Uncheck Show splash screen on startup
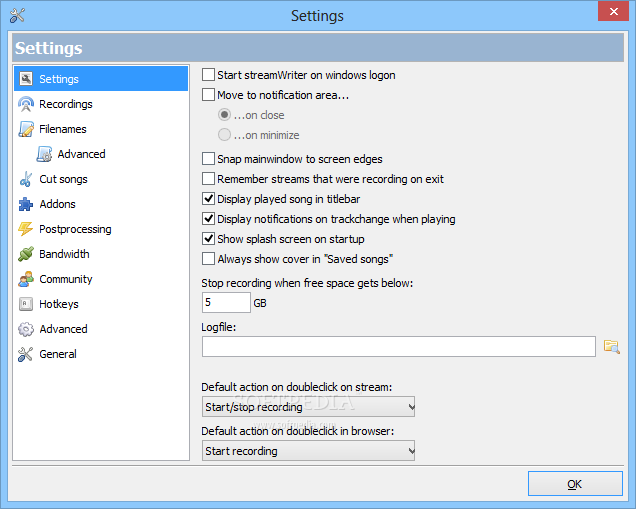 [208, 238]
